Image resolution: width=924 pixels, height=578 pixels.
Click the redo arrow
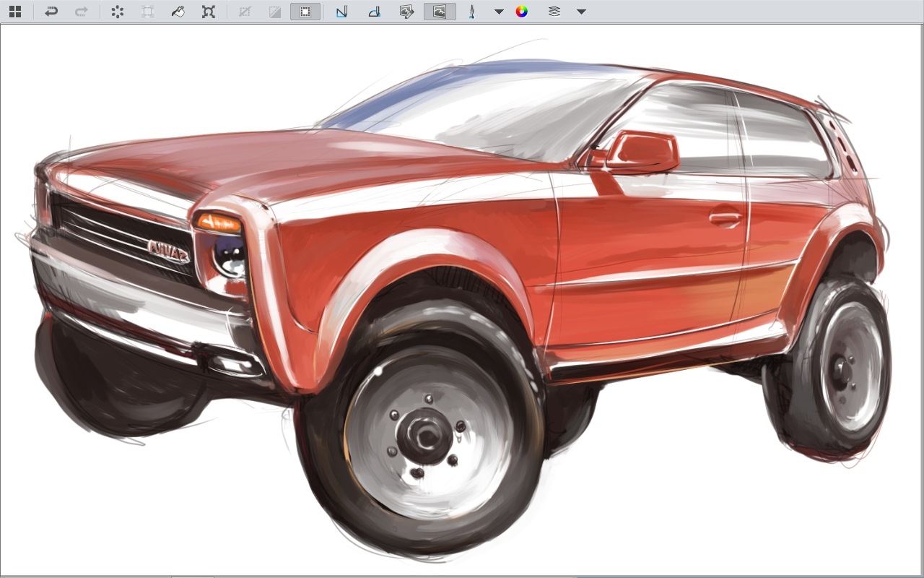(x=82, y=12)
